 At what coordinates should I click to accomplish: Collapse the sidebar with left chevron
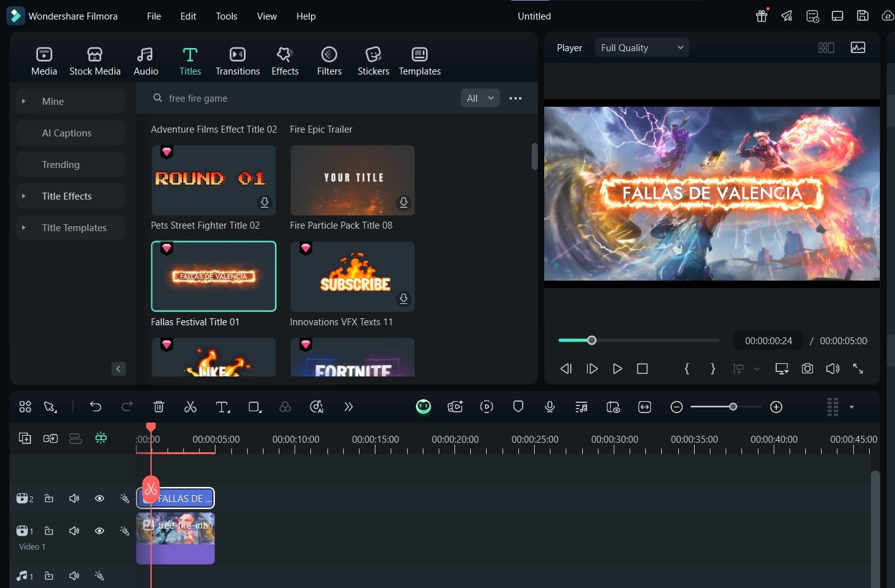coord(118,369)
